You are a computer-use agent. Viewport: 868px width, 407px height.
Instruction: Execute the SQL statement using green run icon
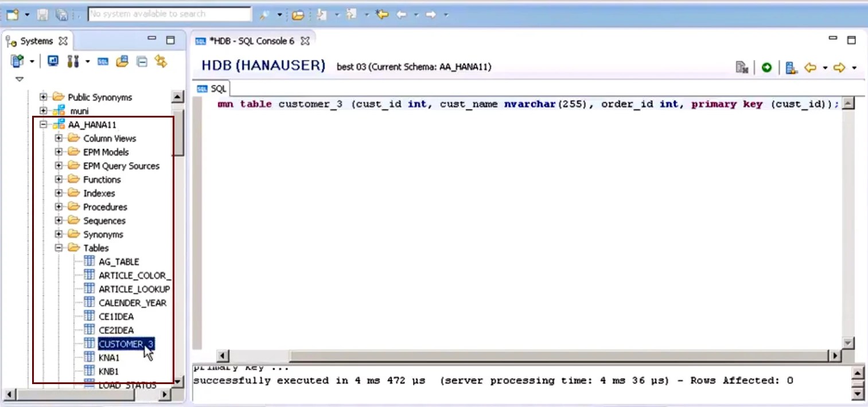[767, 67]
